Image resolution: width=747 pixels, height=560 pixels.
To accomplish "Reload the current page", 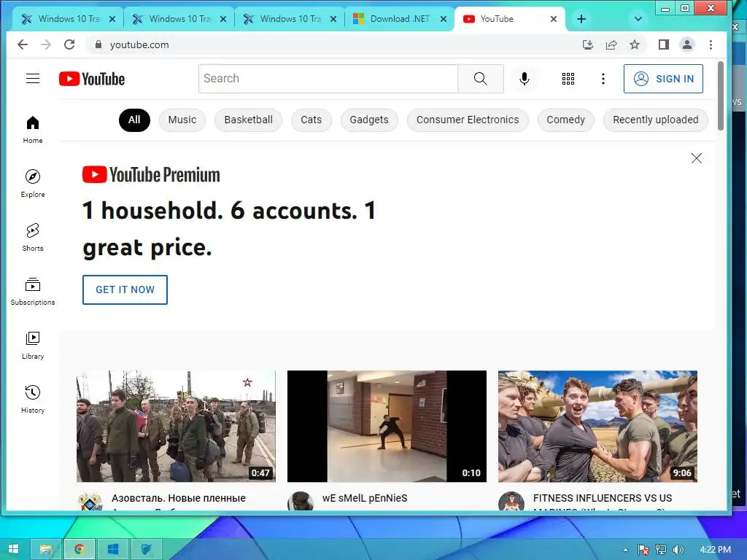I will point(69,44).
